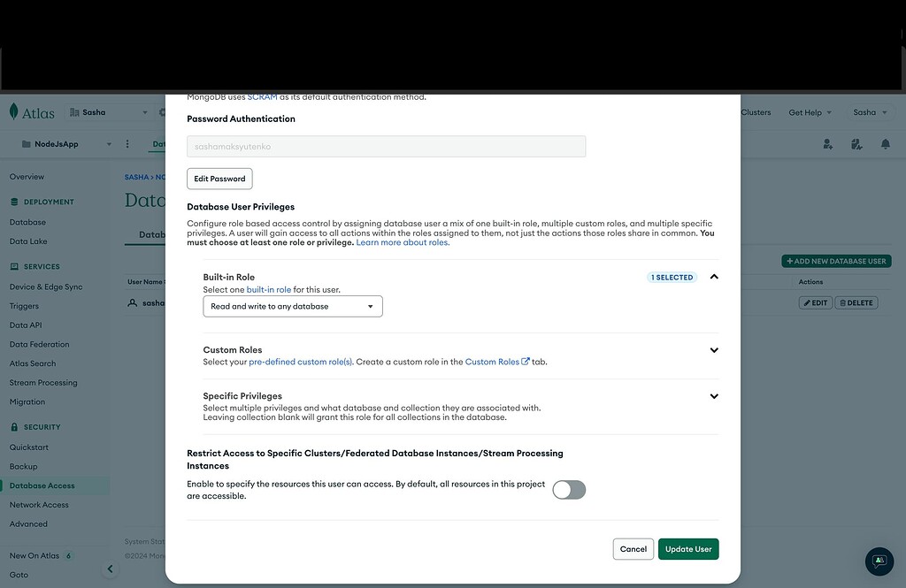
Task: Click the user avatar beside sasha's row
Action: pyautogui.click(x=130, y=302)
